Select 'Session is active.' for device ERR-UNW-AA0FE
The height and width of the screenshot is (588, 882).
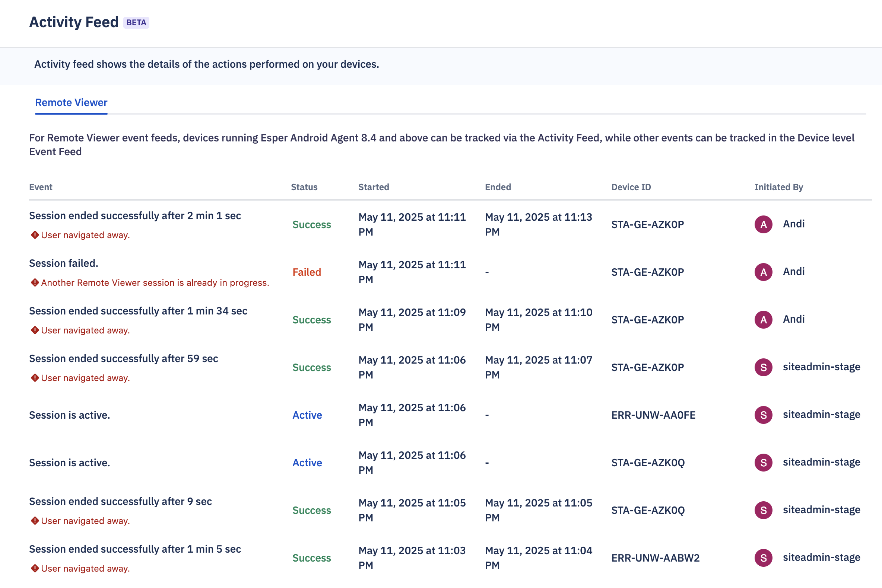tap(69, 415)
